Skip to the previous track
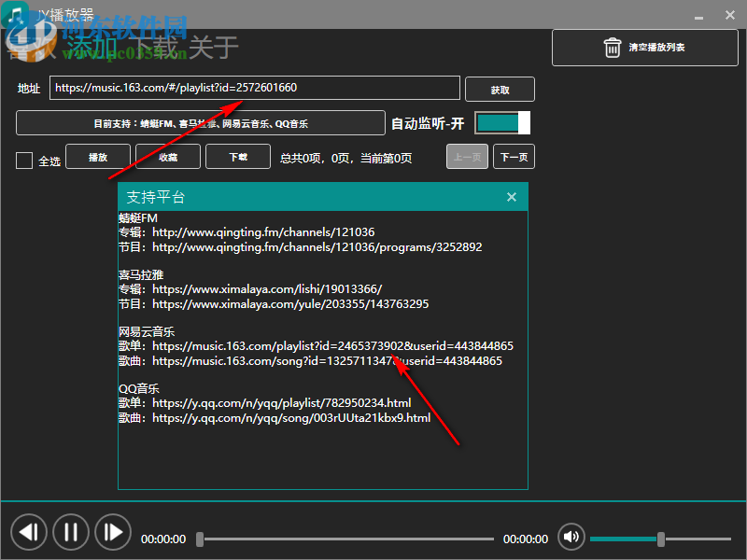 [29, 531]
